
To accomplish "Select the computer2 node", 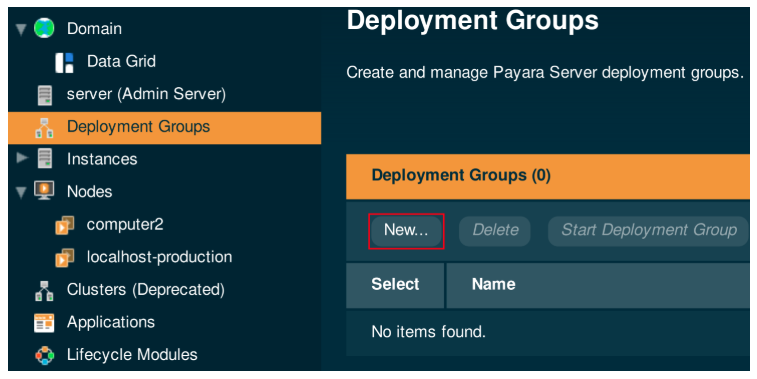I will tap(125, 225).
